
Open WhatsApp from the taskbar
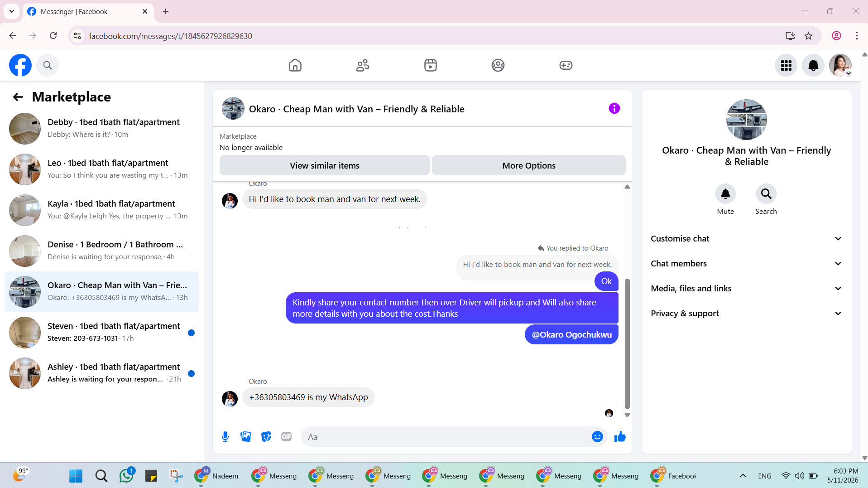(126, 476)
